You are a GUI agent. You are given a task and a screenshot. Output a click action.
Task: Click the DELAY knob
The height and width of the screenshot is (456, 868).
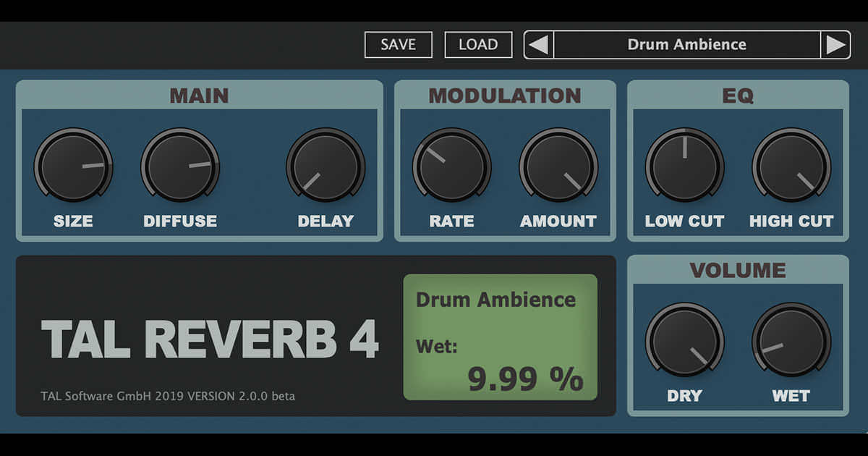(325, 166)
